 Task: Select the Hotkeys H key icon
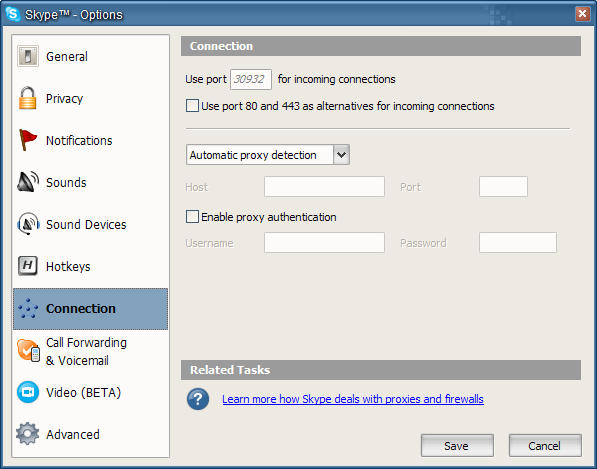click(x=28, y=266)
